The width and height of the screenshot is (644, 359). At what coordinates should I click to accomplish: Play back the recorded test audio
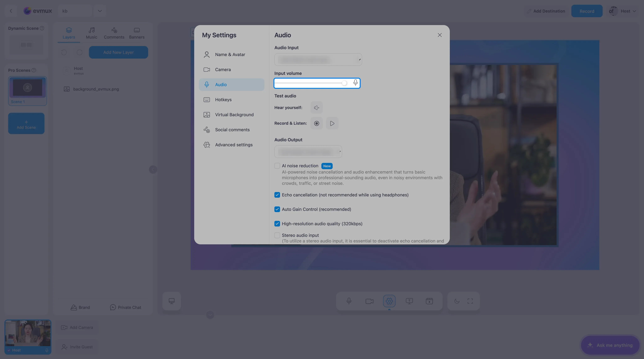pyautogui.click(x=332, y=123)
